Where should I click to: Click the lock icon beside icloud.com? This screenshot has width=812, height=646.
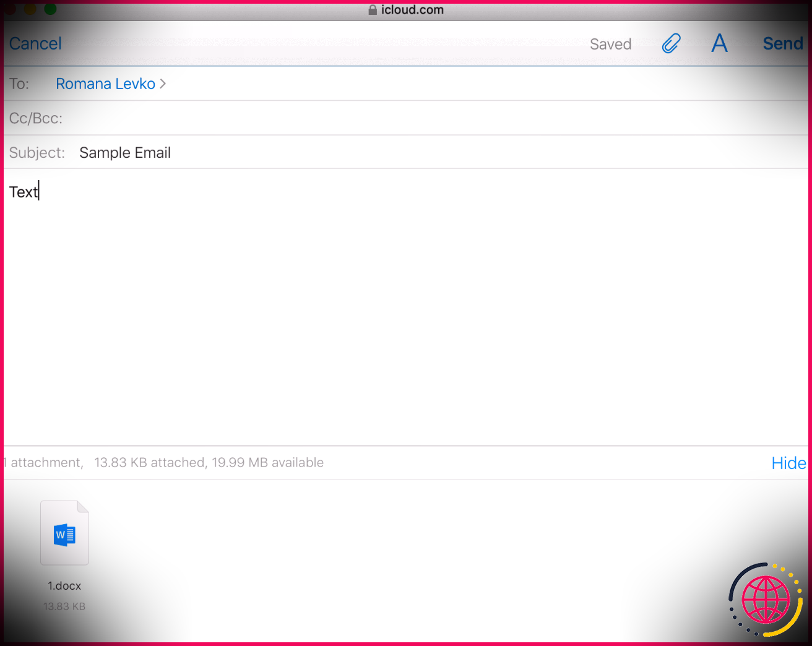click(373, 10)
